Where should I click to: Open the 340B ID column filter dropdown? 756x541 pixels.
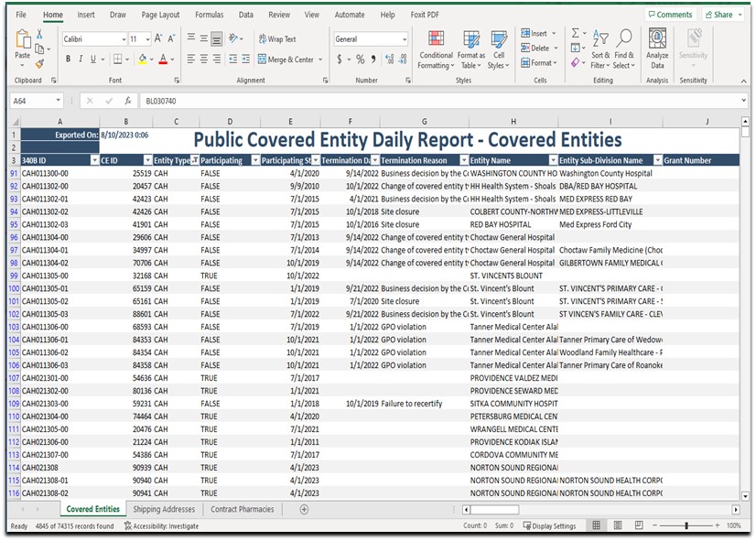point(94,160)
